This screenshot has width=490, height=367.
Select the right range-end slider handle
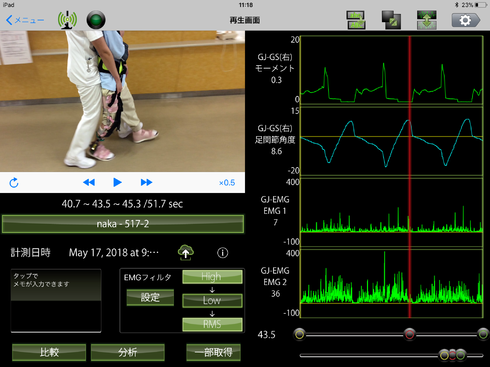pyautogui.click(x=483, y=334)
